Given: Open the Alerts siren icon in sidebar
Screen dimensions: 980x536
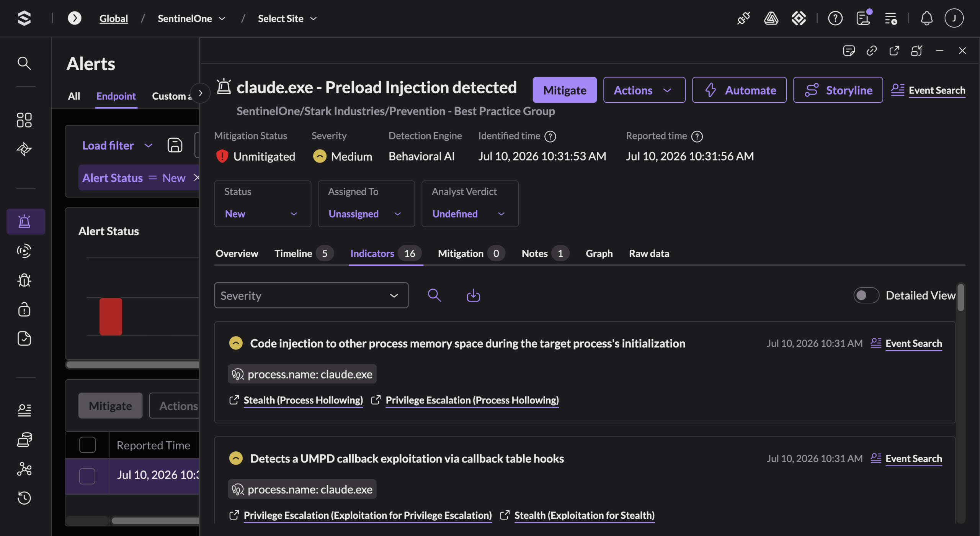Looking at the screenshot, I should coord(26,221).
